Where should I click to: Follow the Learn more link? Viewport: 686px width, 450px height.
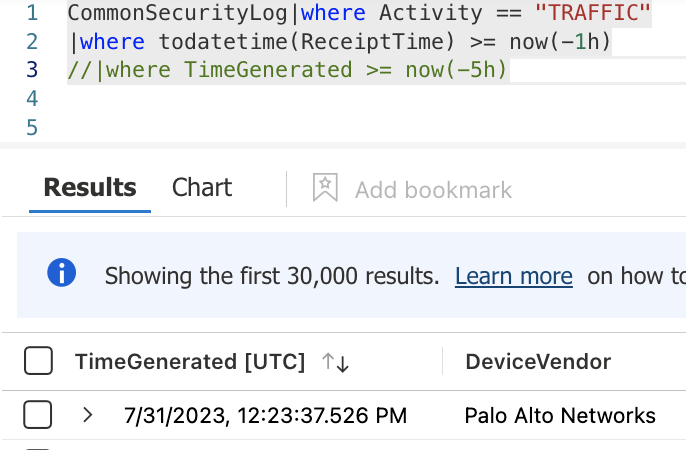(513, 276)
